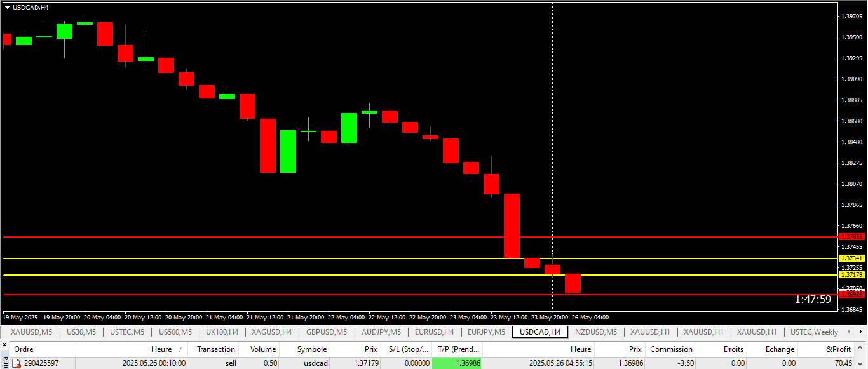Click the 1:47:59 candle countdown timer
The image size is (868, 369).
pyautogui.click(x=813, y=299)
